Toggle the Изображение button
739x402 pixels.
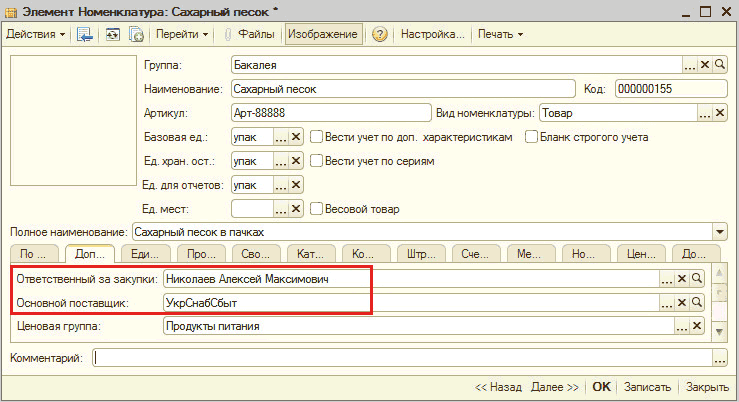(x=323, y=34)
